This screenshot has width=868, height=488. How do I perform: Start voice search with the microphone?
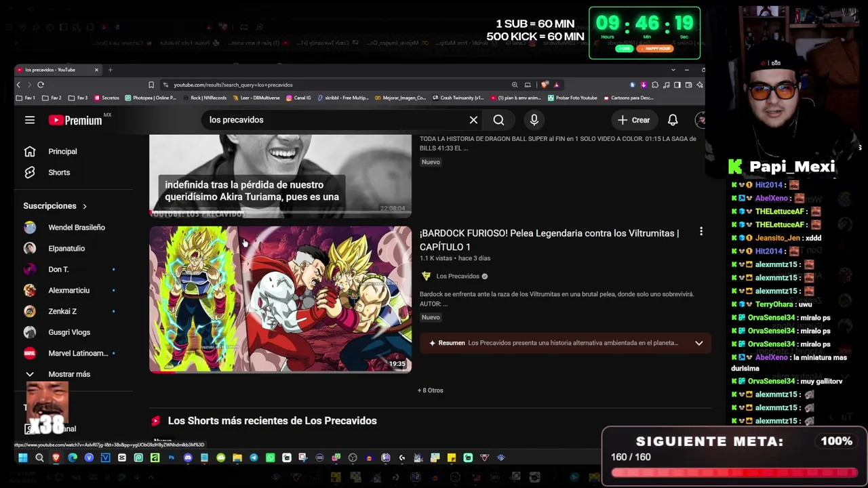point(534,120)
